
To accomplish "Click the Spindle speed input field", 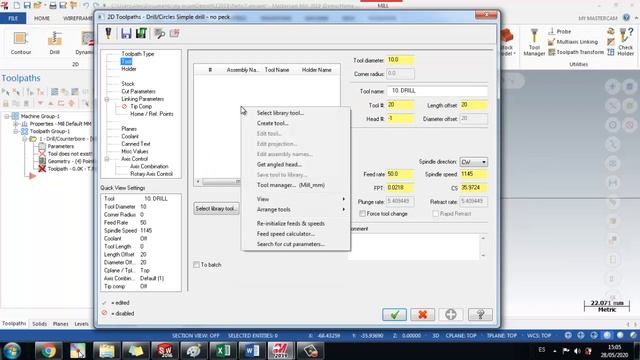I will pos(473,174).
